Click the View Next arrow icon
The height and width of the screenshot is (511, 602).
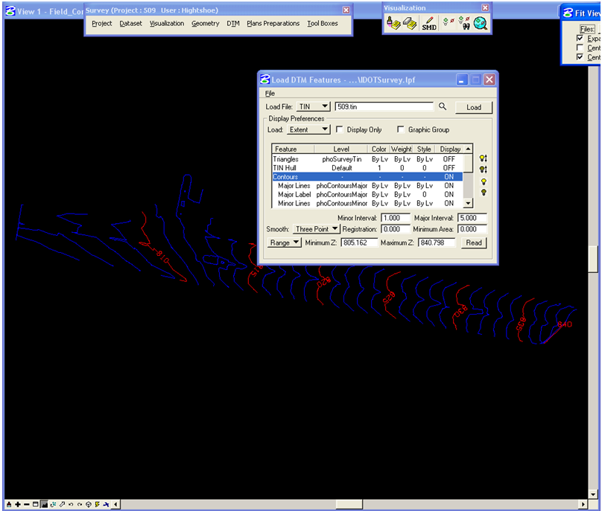pos(79,504)
